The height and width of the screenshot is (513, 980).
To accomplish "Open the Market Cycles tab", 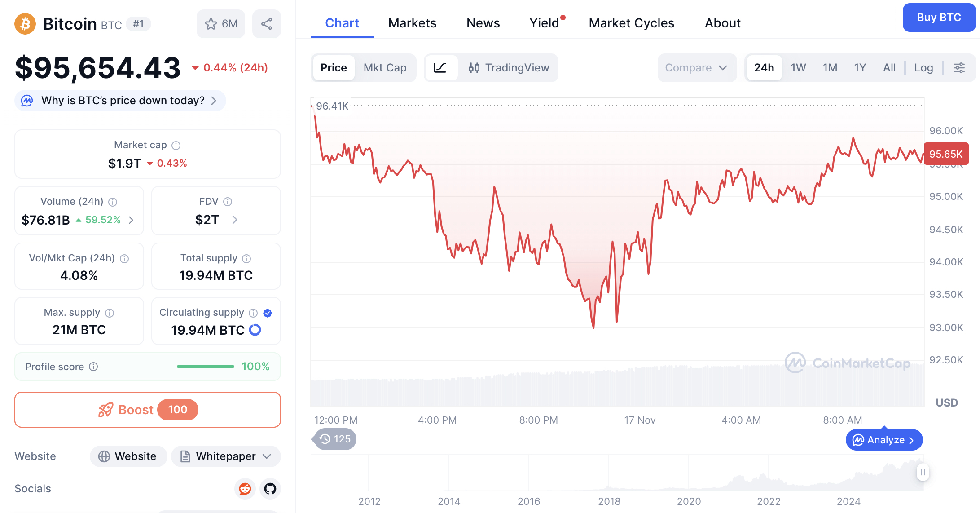I will (x=631, y=23).
